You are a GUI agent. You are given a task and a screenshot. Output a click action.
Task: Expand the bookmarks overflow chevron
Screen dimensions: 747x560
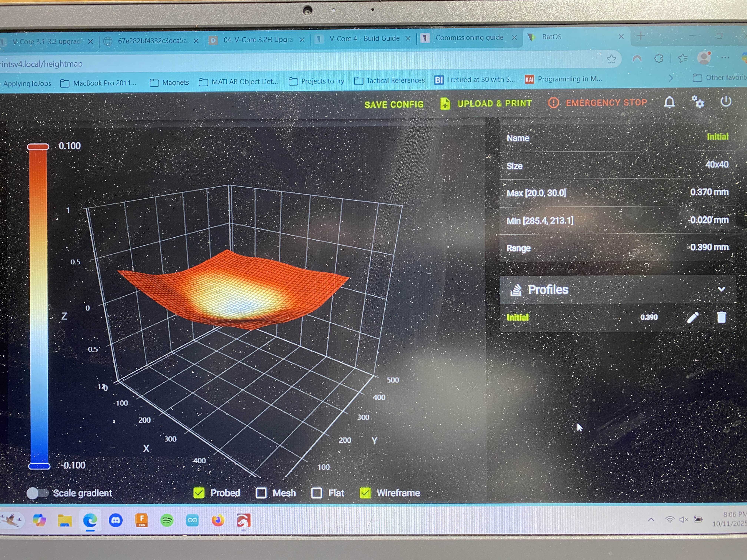[671, 78]
